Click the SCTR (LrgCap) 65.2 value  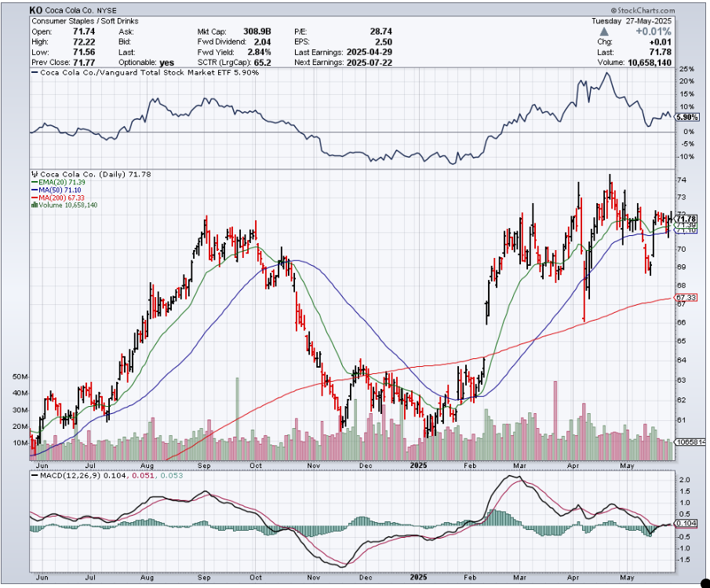coord(263,63)
